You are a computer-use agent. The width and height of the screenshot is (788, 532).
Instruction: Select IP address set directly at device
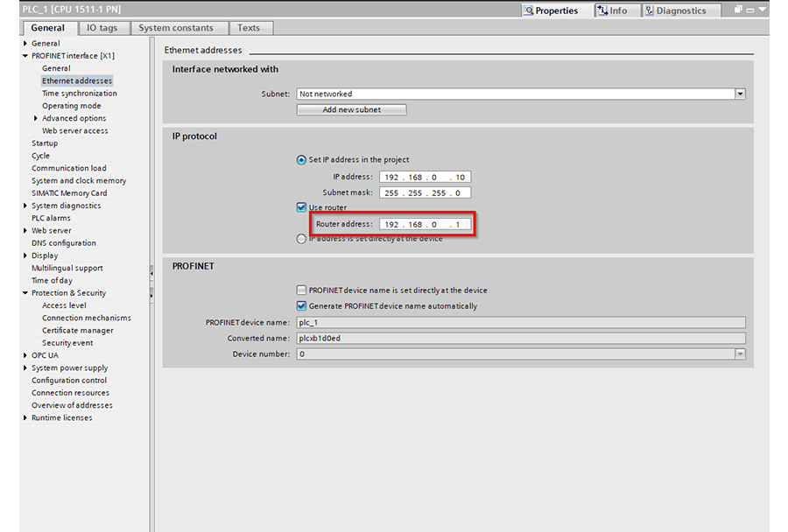tap(301, 239)
